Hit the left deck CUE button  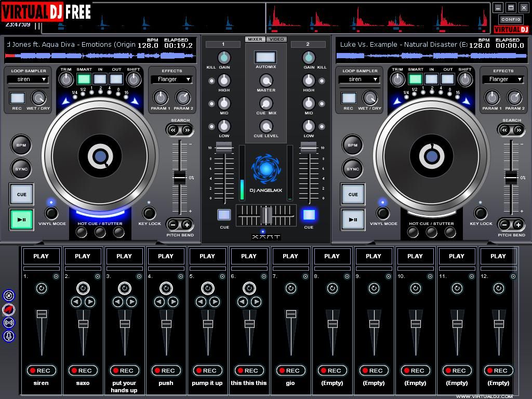point(21,194)
